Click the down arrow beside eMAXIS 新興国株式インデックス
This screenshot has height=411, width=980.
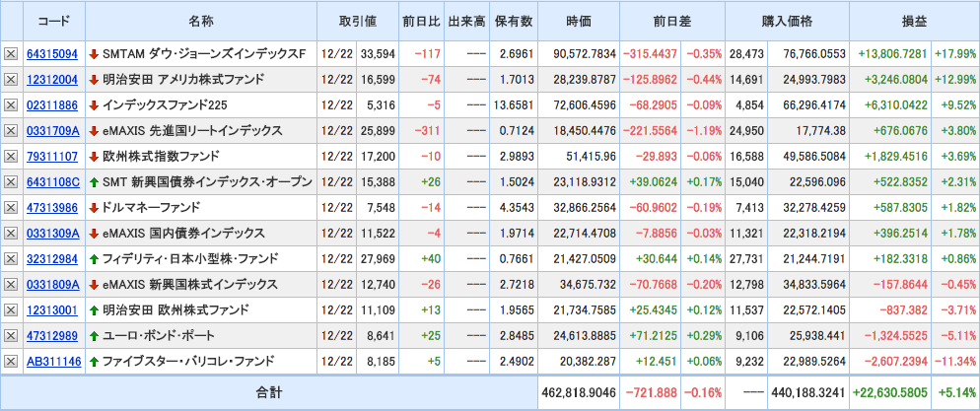[94, 284]
